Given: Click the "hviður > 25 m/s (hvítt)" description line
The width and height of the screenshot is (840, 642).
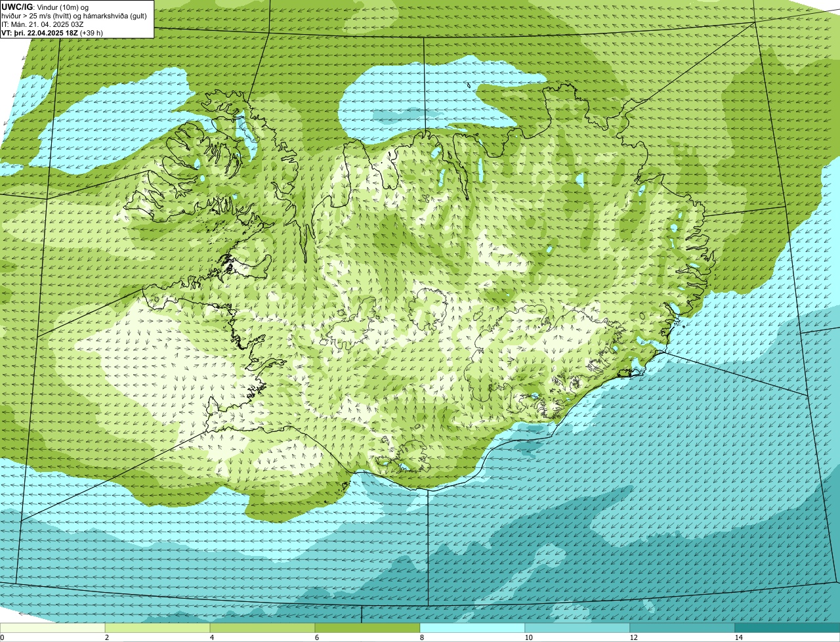Looking at the screenshot, I should [74, 16].
